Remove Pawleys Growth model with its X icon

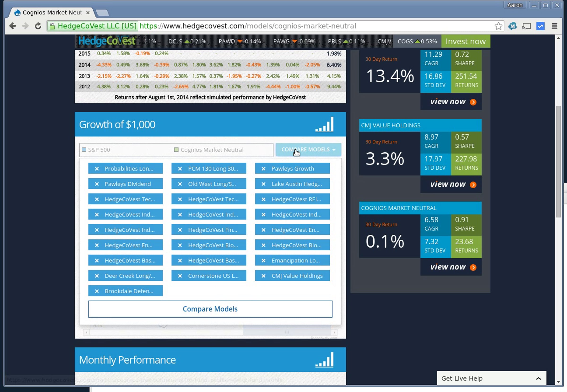(x=263, y=169)
